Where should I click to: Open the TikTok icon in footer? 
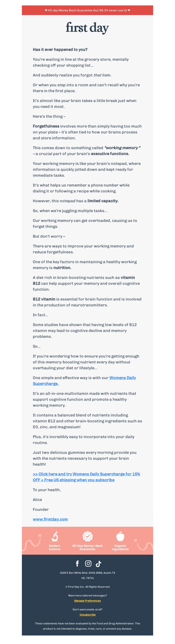98,563
